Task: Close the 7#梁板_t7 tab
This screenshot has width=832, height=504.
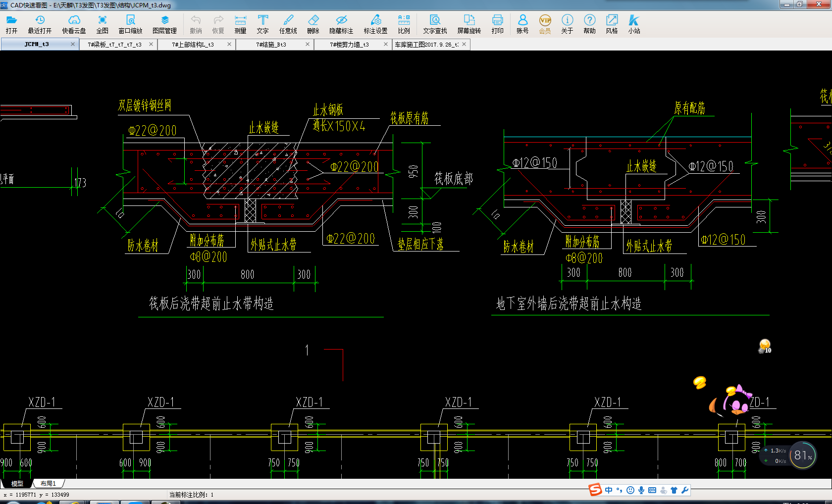Action: click(x=151, y=44)
